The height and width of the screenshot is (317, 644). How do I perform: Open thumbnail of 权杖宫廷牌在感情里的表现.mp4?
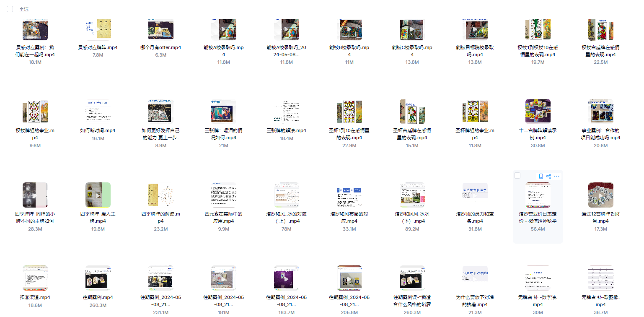(x=601, y=29)
